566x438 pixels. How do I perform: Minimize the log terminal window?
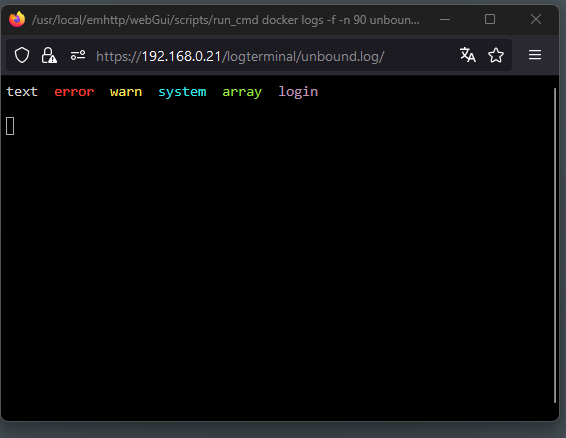445,19
